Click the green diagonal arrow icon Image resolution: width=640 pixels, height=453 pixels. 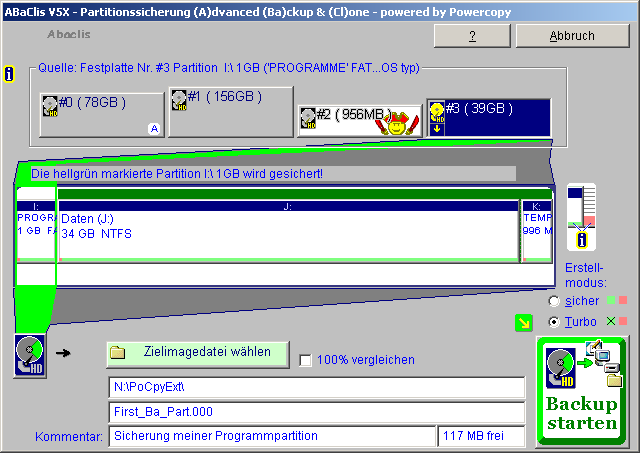click(523, 322)
